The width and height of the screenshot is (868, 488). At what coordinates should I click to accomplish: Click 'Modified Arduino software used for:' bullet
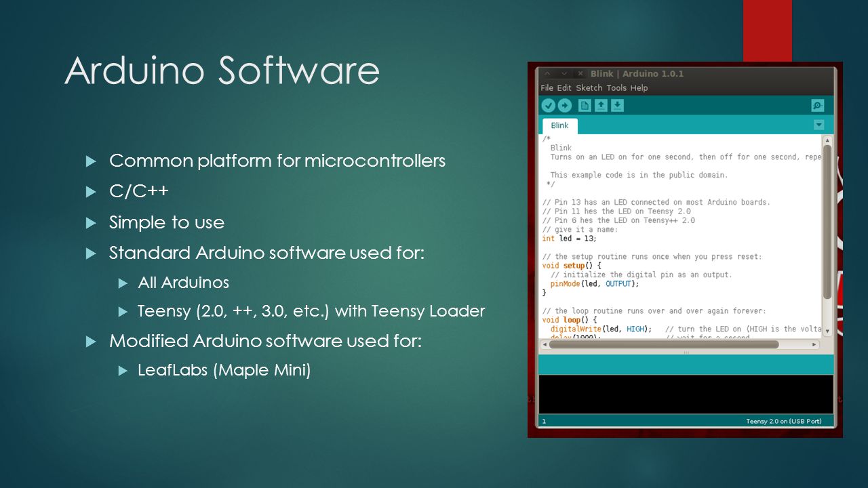(265, 341)
